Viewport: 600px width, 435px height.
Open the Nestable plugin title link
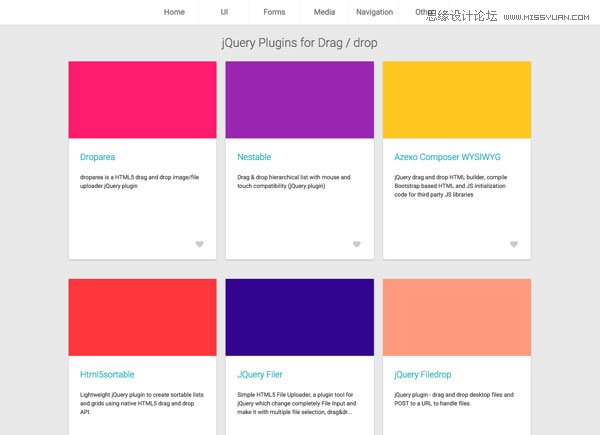[x=254, y=157]
